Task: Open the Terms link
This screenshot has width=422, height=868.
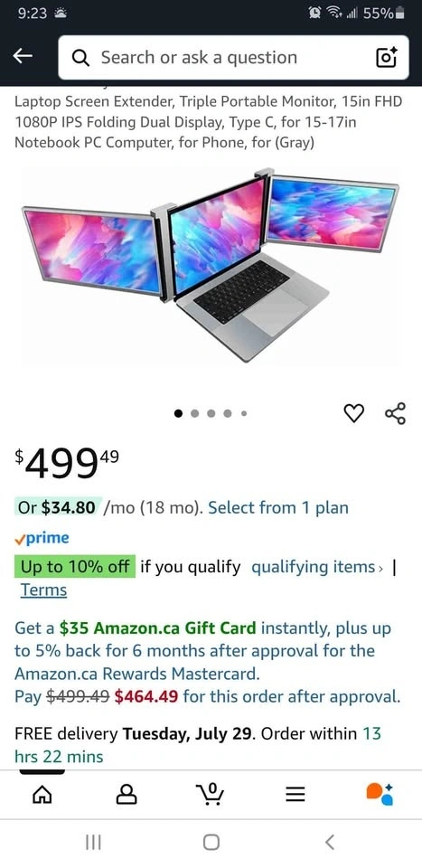Action: [x=43, y=590]
